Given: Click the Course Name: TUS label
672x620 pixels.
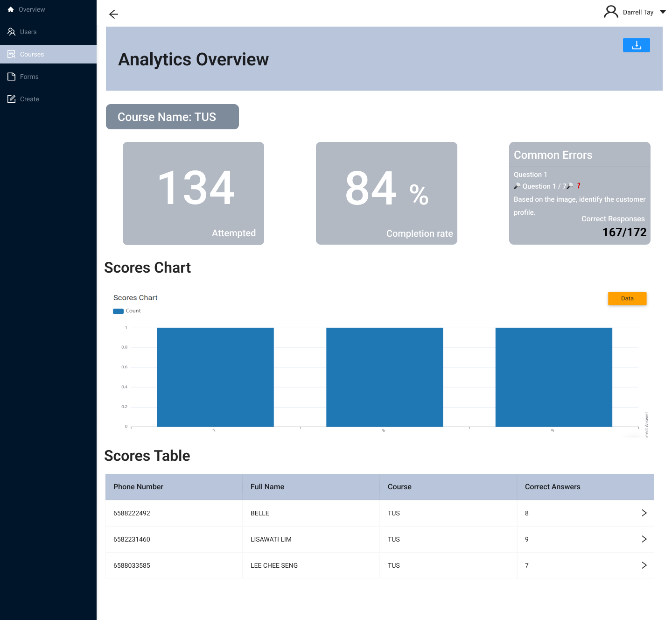Looking at the screenshot, I should click(x=172, y=117).
